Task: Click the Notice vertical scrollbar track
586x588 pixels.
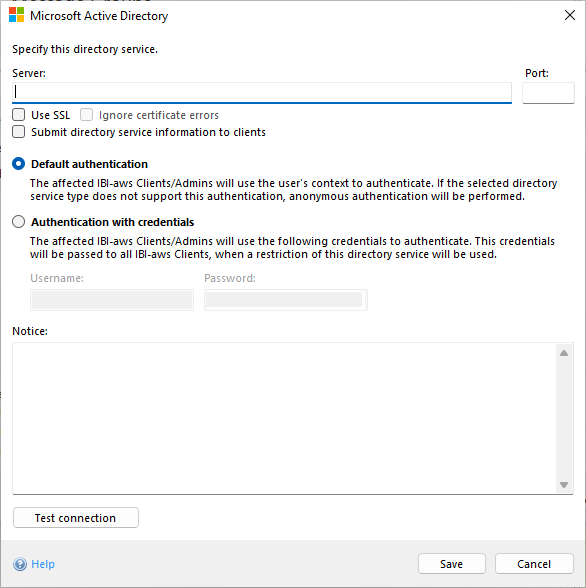Action: [564, 418]
